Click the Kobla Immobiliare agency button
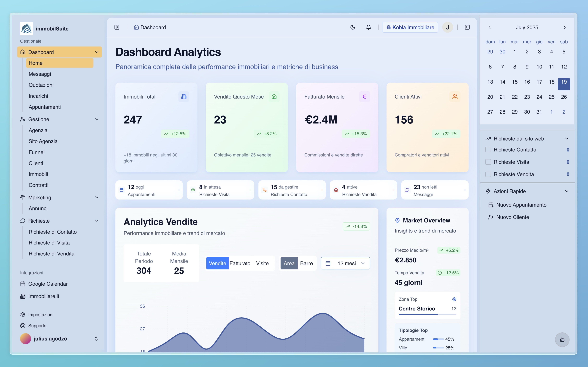The width and height of the screenshot is (588, 367). click(410, 27)
